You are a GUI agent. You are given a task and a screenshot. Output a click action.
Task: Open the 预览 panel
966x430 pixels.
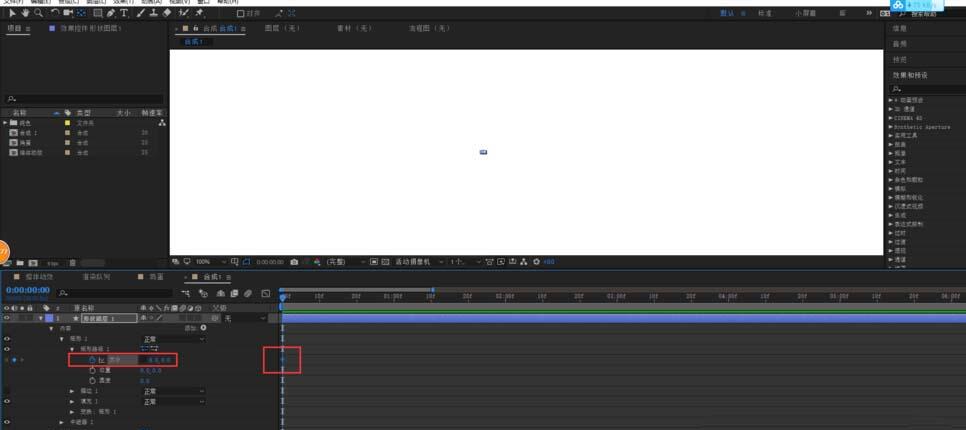(x=899, y=60)
